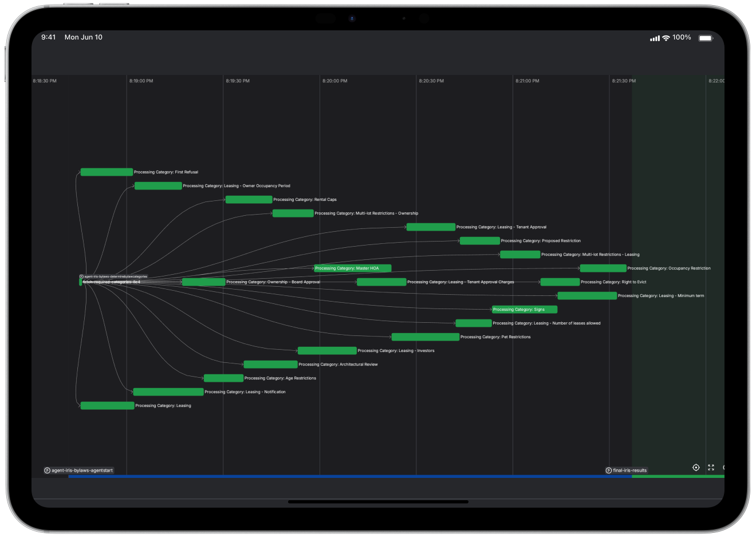The height and width of the screenshot is (538, 756).
Task: Tap the cellular signal bars icon
Action: pos(655,38)
